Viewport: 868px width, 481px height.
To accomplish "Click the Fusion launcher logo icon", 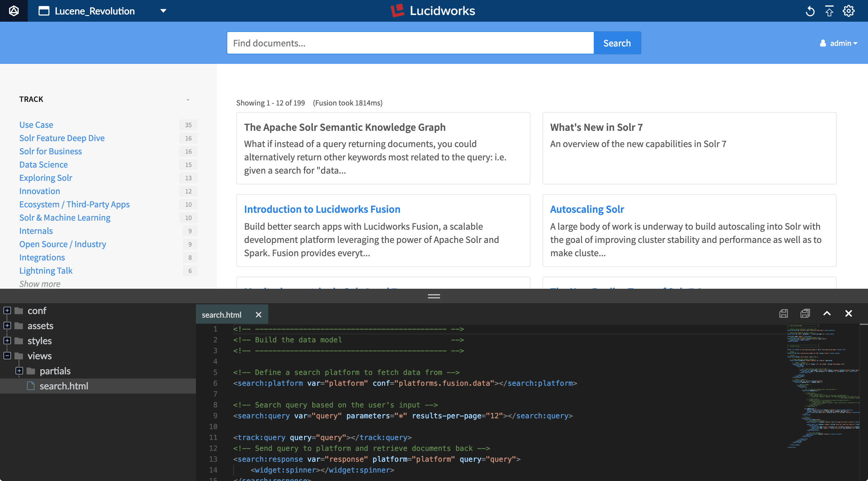I will click(x=14, y=11).
